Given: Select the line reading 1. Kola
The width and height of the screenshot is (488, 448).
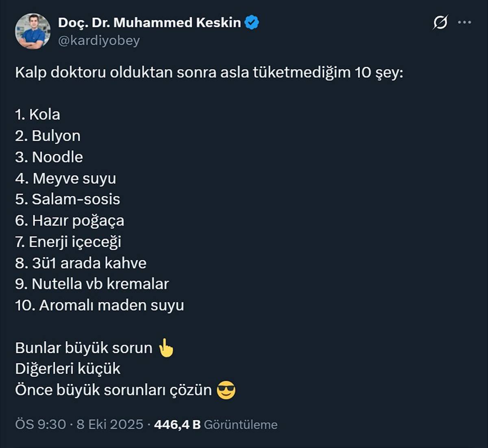Looking at the screenshot, I should tap(37, 114).
